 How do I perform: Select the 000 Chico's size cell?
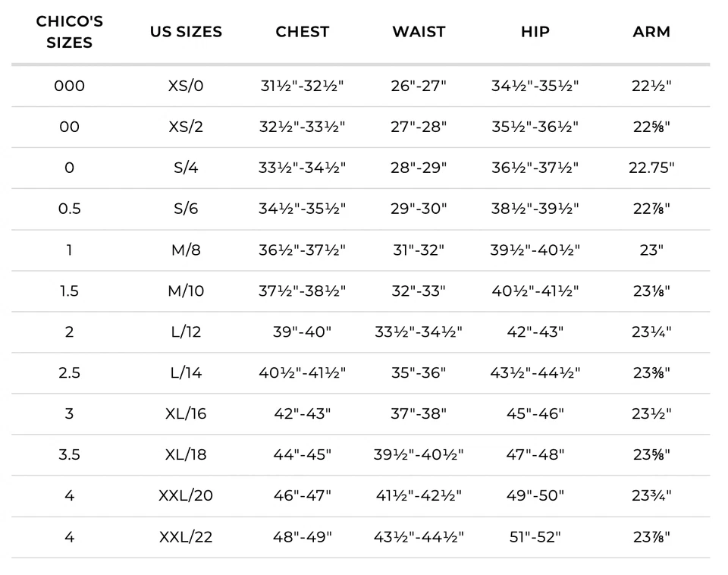[69, 86]
